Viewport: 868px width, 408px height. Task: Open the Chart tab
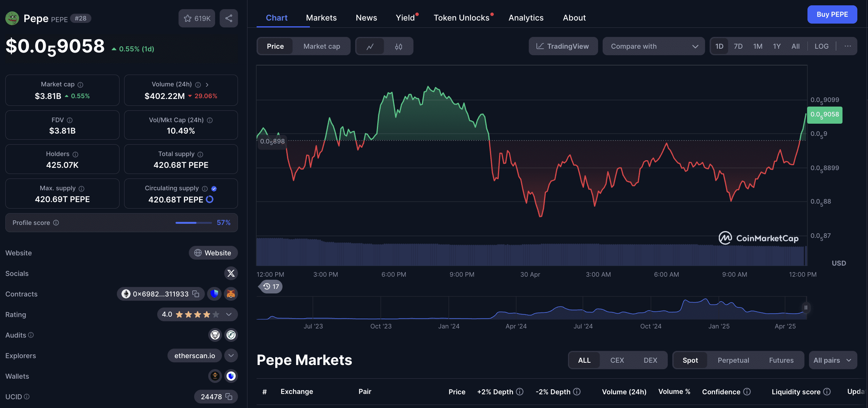point(276,18)
